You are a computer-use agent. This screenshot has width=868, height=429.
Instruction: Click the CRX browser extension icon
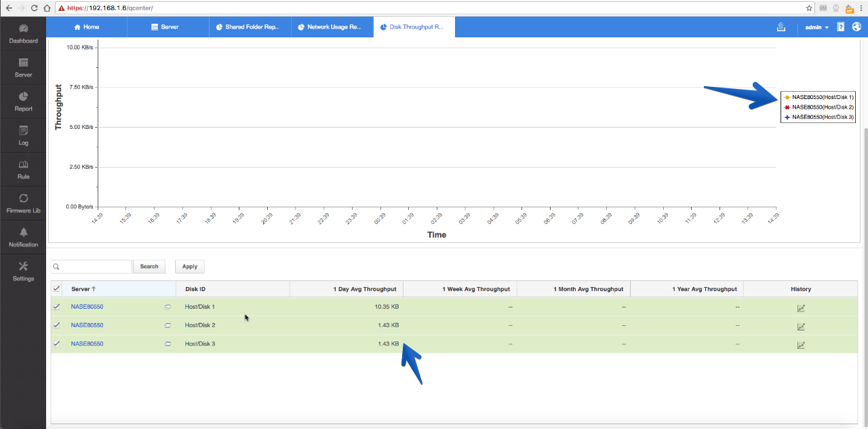(x=823, y=8)
